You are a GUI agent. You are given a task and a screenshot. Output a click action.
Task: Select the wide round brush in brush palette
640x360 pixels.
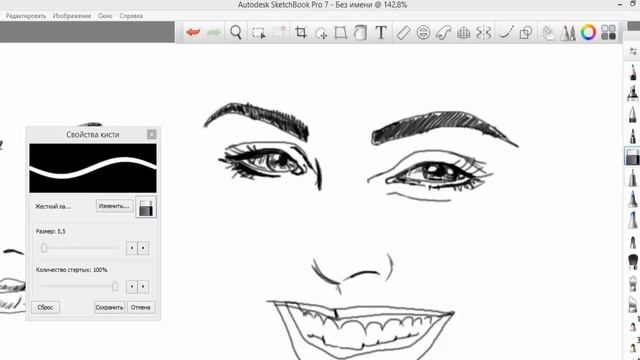(x=633, y=261)
